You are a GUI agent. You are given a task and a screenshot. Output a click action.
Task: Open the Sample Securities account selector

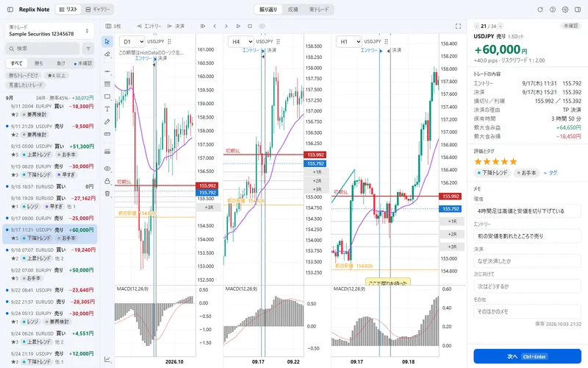49,31
